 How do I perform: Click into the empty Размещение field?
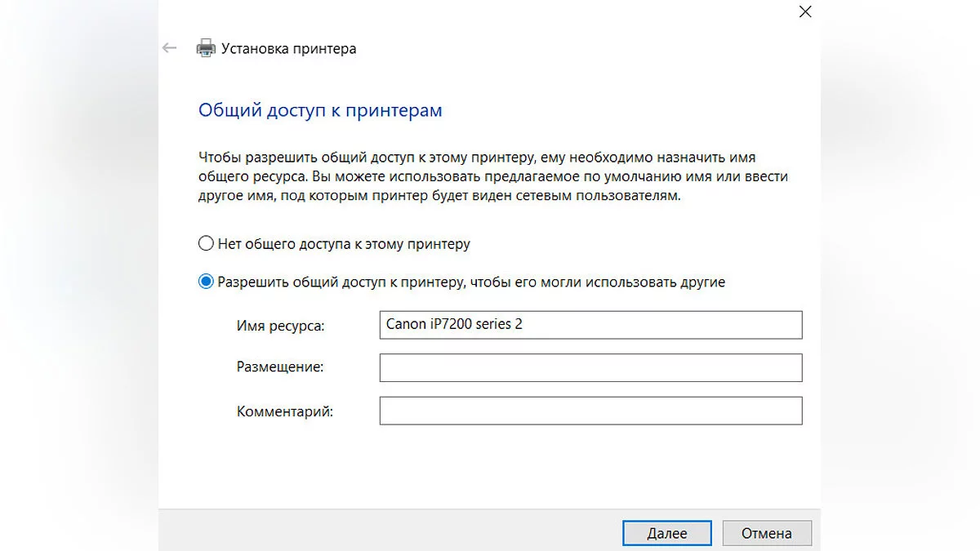[x=590, y=367]
